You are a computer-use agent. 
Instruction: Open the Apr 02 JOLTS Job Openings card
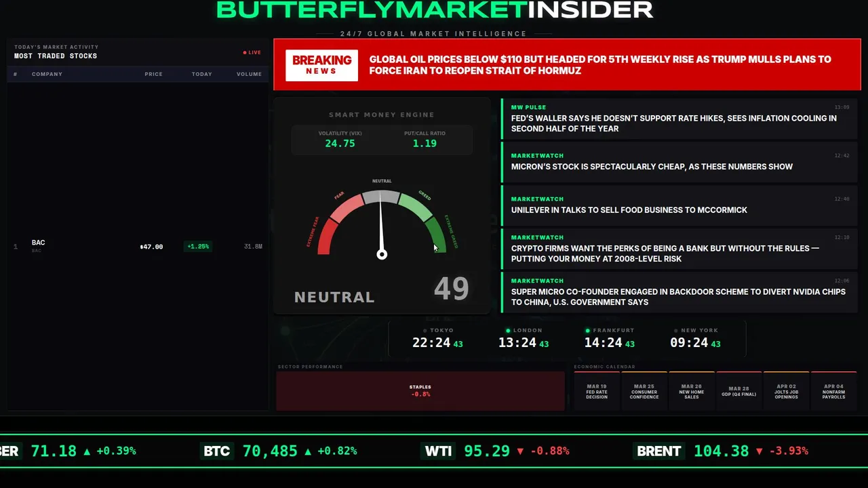click(787, 391)
